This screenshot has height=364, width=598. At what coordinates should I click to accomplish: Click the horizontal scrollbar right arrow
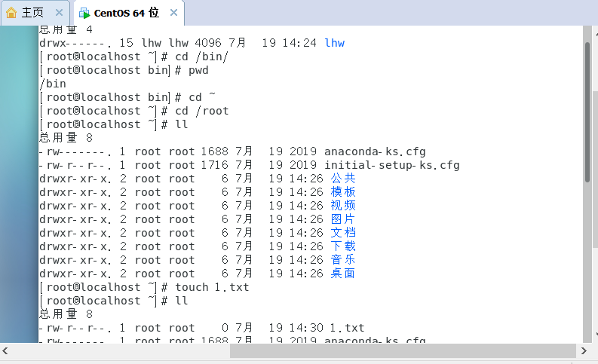[x=584, y=350]
